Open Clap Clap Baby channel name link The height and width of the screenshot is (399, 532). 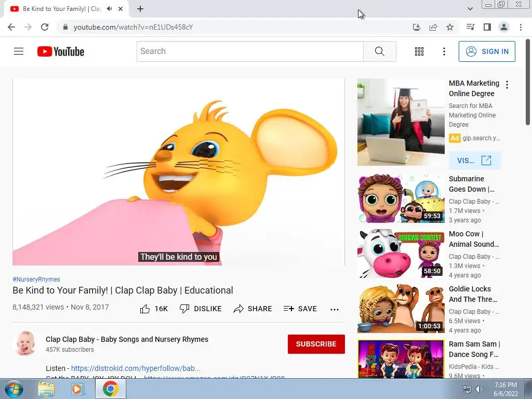pyautogui.click(x=127, y=339)
